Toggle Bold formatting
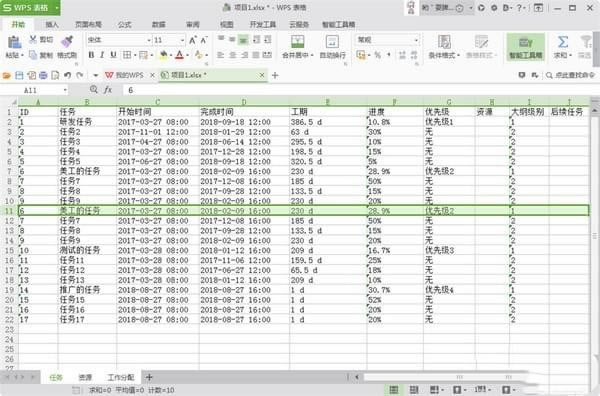This screenshot has height=396, width=600. [x=91, y=55]
